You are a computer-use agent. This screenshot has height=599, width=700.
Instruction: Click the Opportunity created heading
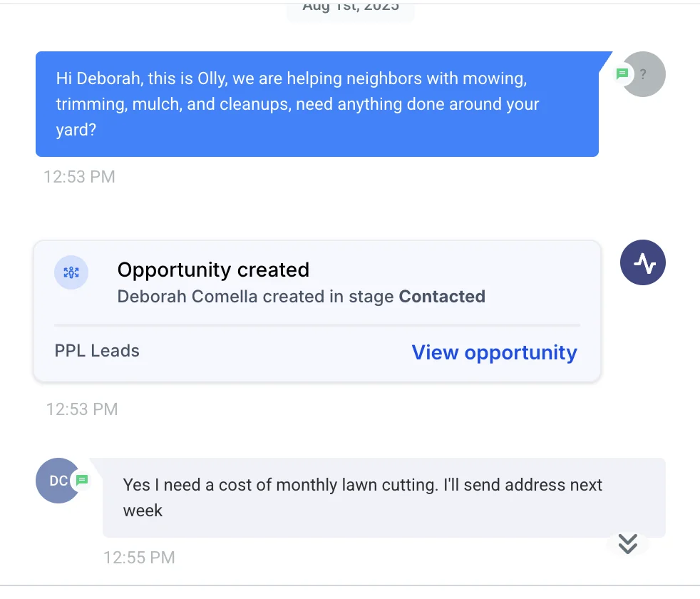(x=213, y=270)
